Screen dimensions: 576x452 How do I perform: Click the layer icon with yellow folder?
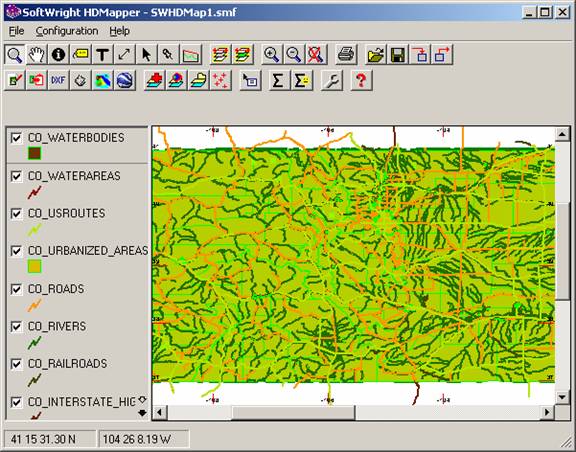point(199,80)
